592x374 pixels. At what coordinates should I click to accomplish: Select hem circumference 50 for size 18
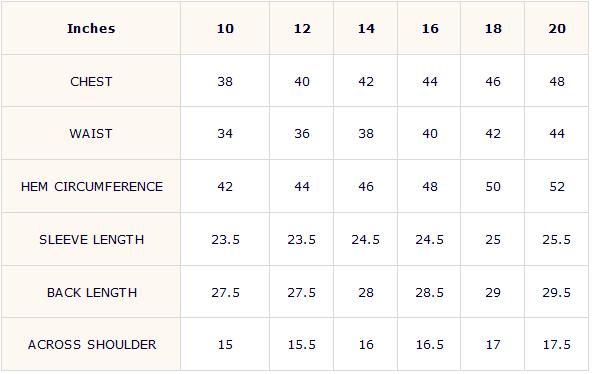pyautogui.click(x=493, y=186)
